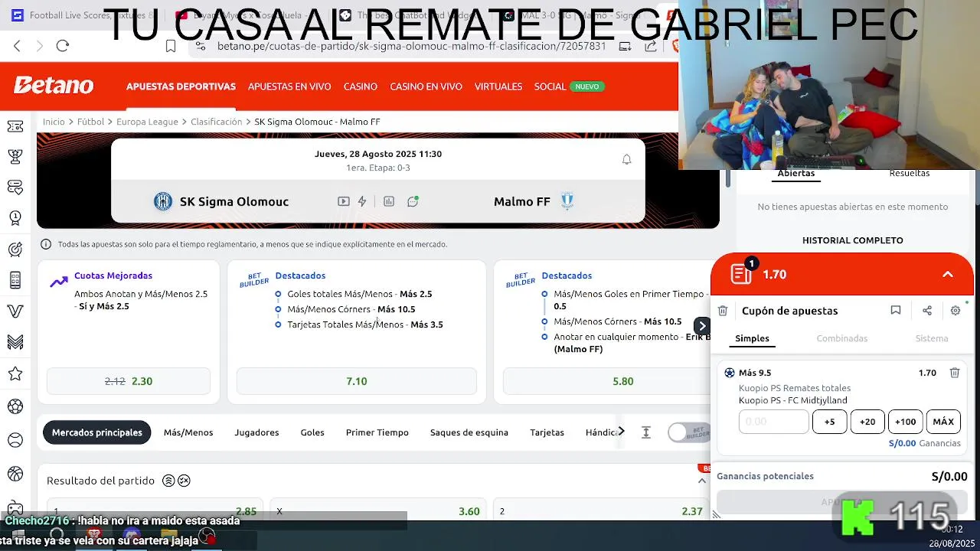Open the match chat bubble icon
The height and width of the screenshot is (551, 980).
point(413,201)
